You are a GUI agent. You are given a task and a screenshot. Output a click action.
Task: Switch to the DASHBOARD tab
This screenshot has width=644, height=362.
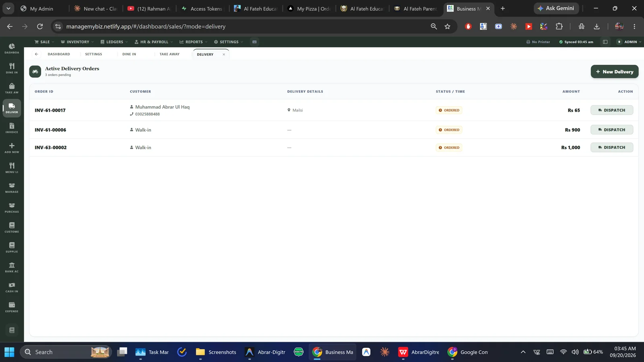click(x=59, y=54)
